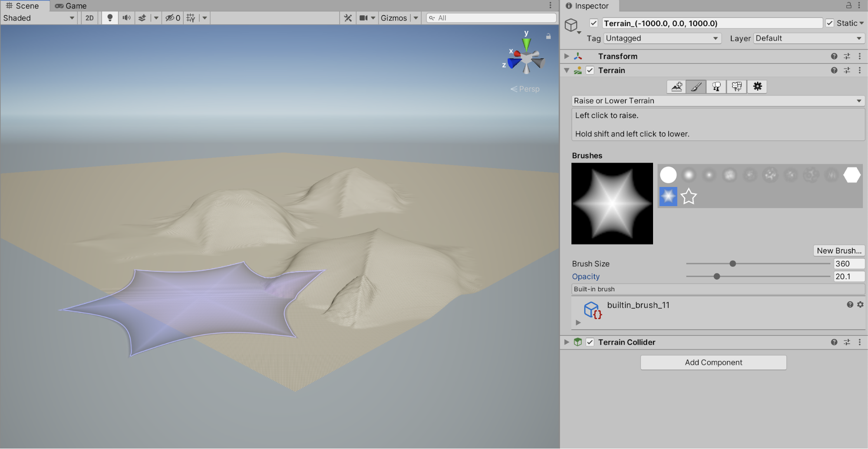868x449 pixels.
Task: Open Terrain Settings gear tab
Action: click(757, 86)
